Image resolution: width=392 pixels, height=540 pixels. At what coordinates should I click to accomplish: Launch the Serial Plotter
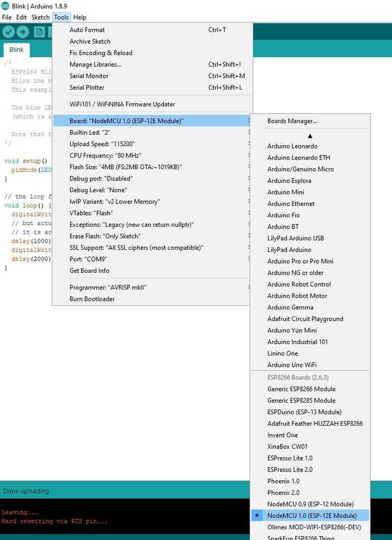coord(152,87)
